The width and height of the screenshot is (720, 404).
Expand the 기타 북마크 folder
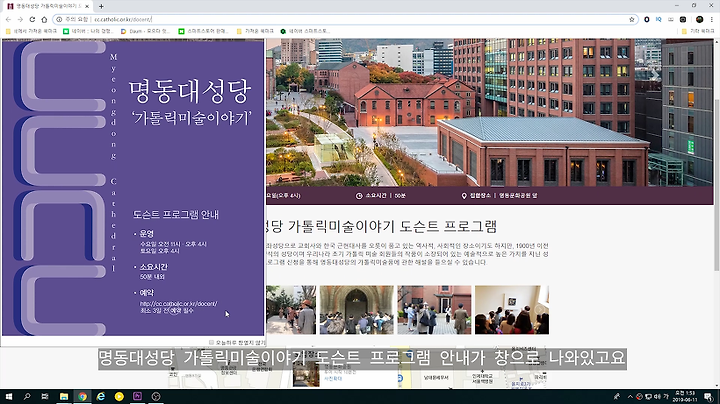(698, 31)
